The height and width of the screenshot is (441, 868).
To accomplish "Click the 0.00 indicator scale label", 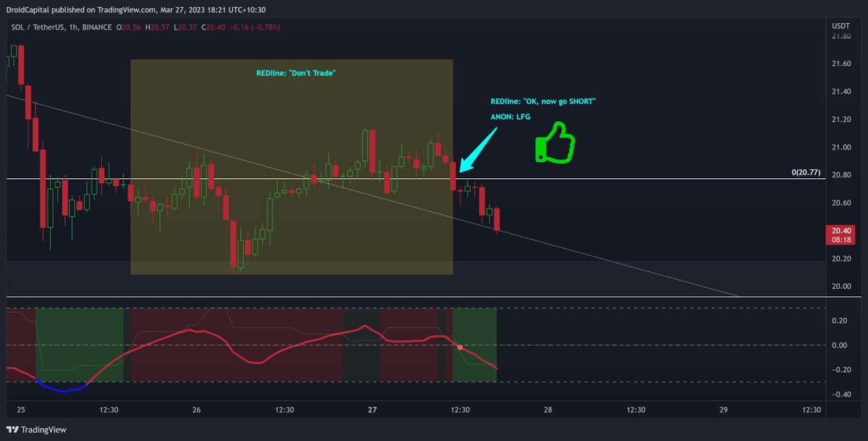I will [x=839, y=345].
